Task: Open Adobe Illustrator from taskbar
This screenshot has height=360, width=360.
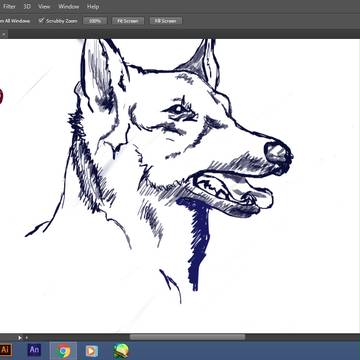Action: coord(5,350)
